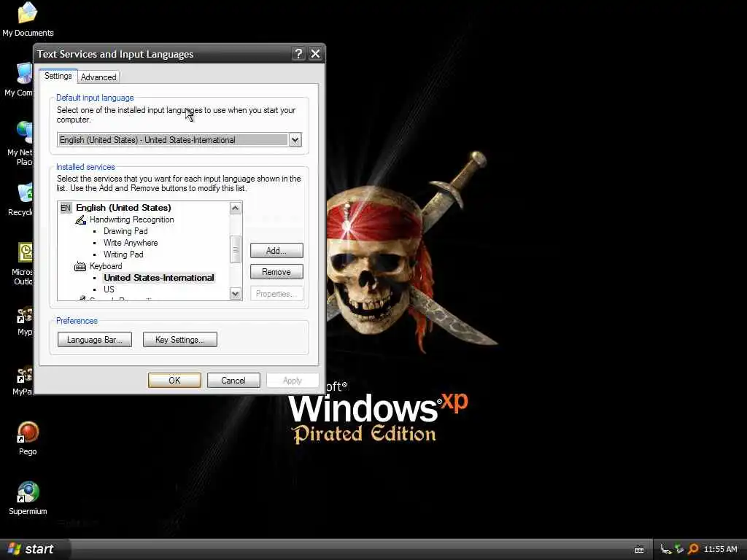Select the US keyboard layout
Image resolution: width=747 pixels, height=560 pixels.
[109, 289]
